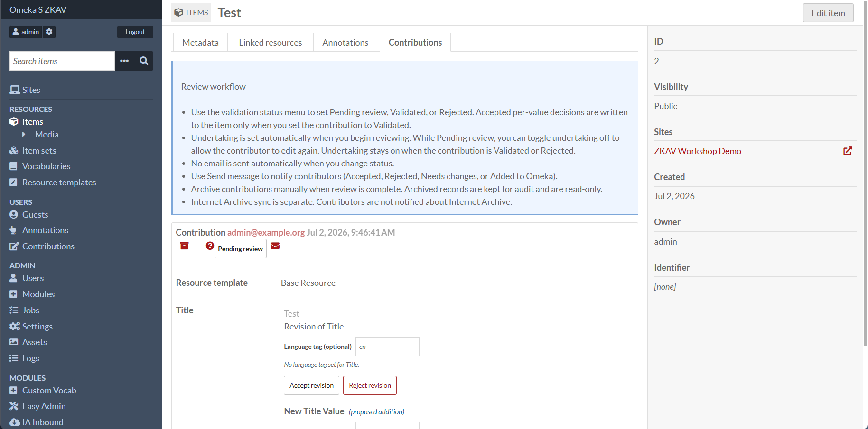
Task: Open the ZKAV Workshop Demo site link
Action: coord(698,151)
